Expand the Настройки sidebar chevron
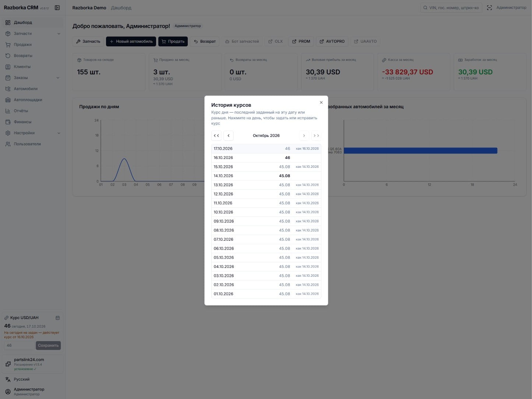The width and height of the screenshot is (532, 399). coord(59,133)
